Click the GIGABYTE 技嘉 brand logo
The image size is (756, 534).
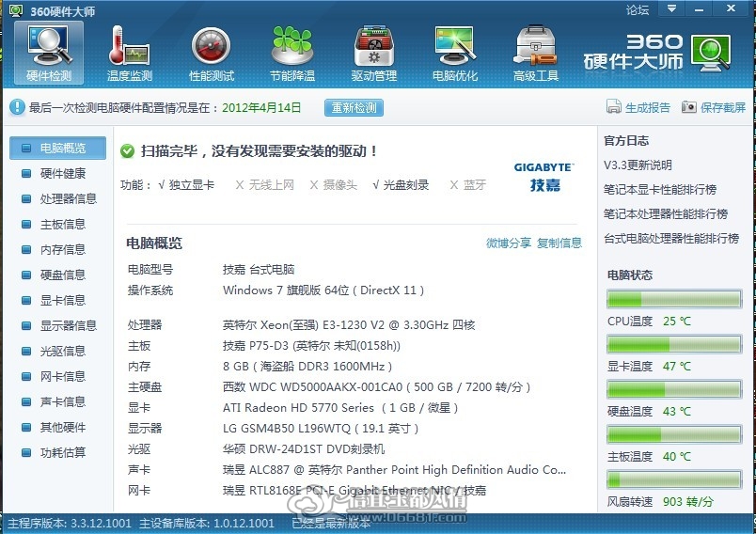pyautogui.click(x=543, y=177)
